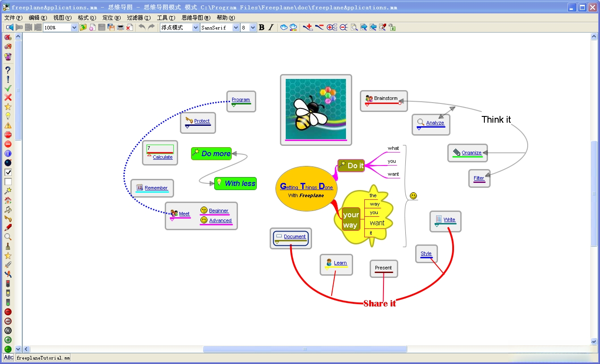Open the 编辑 menu

(x=37, y=18)
